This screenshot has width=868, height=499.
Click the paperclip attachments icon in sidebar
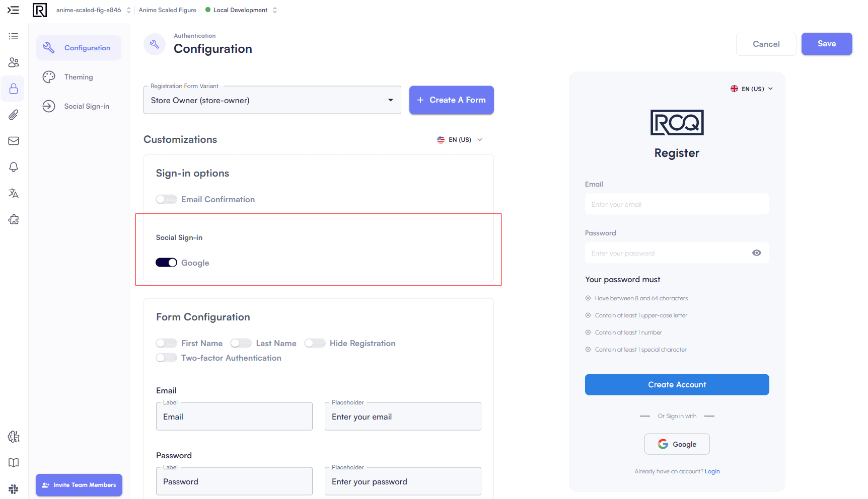click(x=13, y=115)
